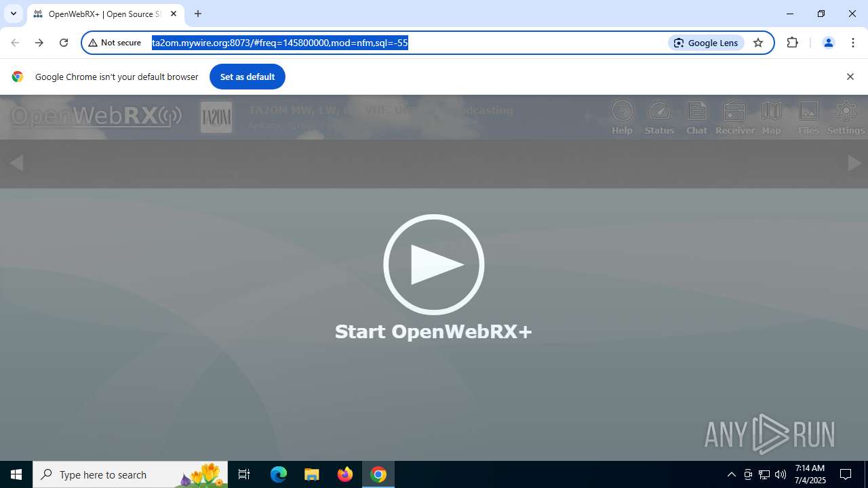Click the TA2OM receiver avatar logo
The image size is (868, 488).
tap(216, 117)
